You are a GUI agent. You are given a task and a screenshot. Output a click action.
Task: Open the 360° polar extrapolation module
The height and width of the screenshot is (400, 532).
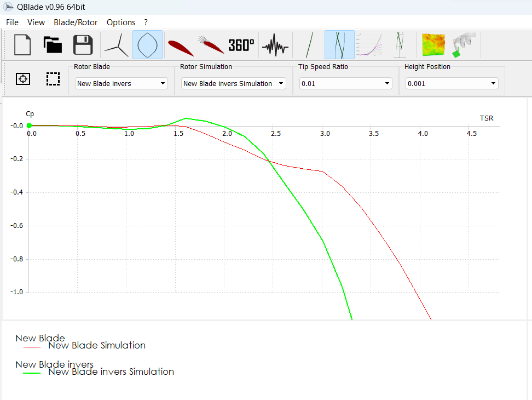point(241,45)
